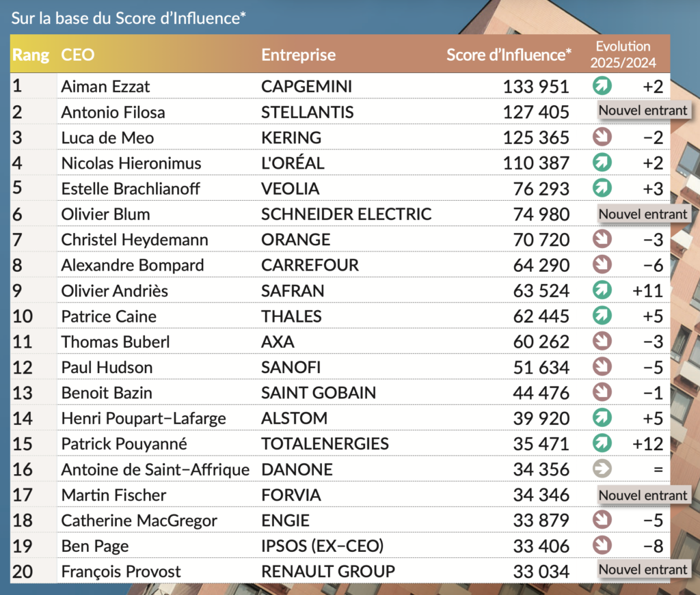
Task: Click the score value 110 387
Action: point(536,163)
